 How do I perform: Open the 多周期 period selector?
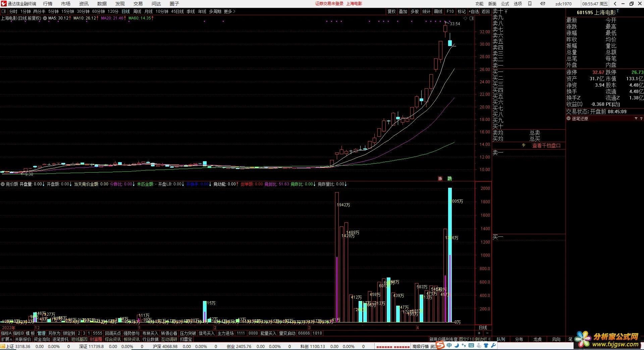tap(215, 11)
